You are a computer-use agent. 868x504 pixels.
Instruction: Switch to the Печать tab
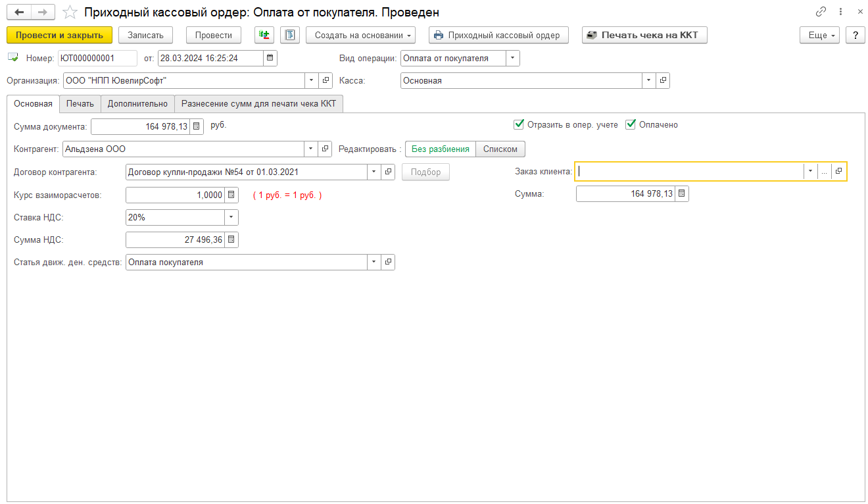point(80,103)
